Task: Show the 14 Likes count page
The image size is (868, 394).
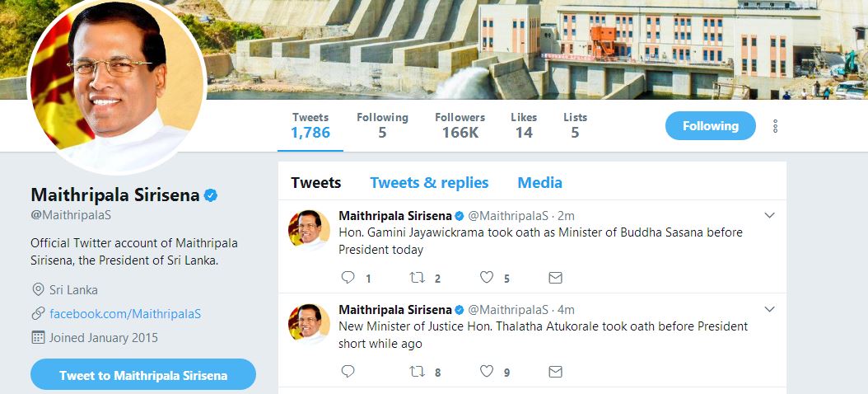Action: click(524, 125)
